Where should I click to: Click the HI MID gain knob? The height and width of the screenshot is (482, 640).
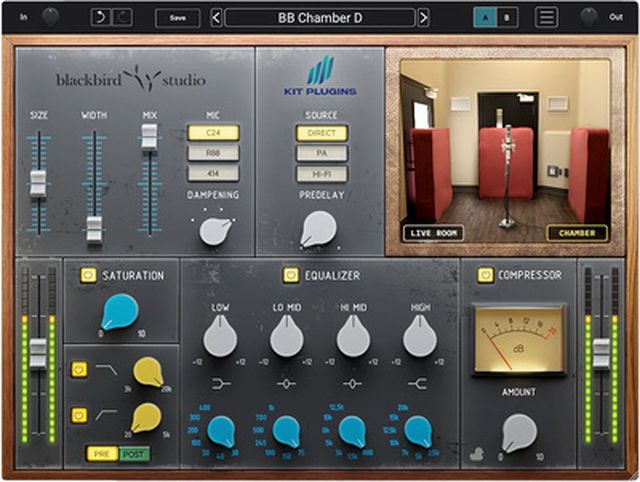coord(353,337)
